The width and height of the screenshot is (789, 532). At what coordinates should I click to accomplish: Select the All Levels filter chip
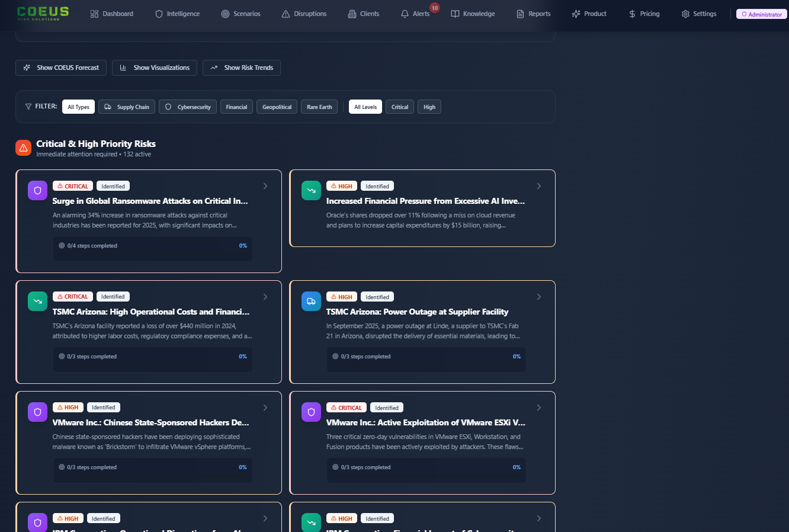pos(365,107)
